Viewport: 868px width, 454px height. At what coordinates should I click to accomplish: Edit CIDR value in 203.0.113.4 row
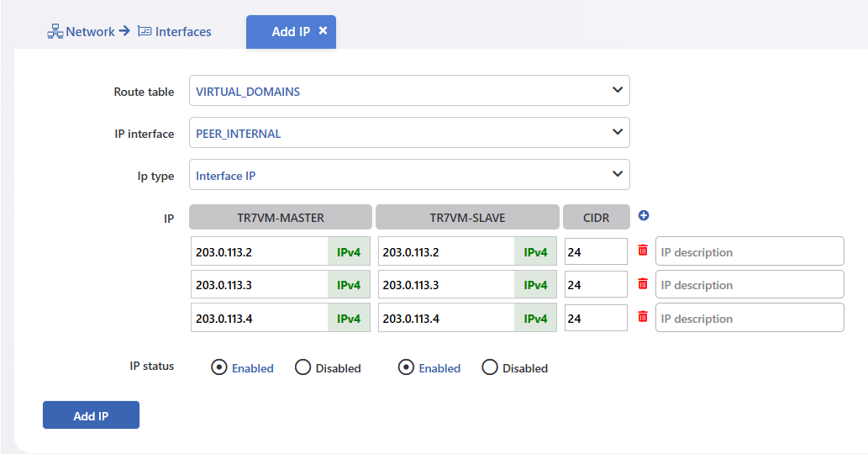[597, 318]
